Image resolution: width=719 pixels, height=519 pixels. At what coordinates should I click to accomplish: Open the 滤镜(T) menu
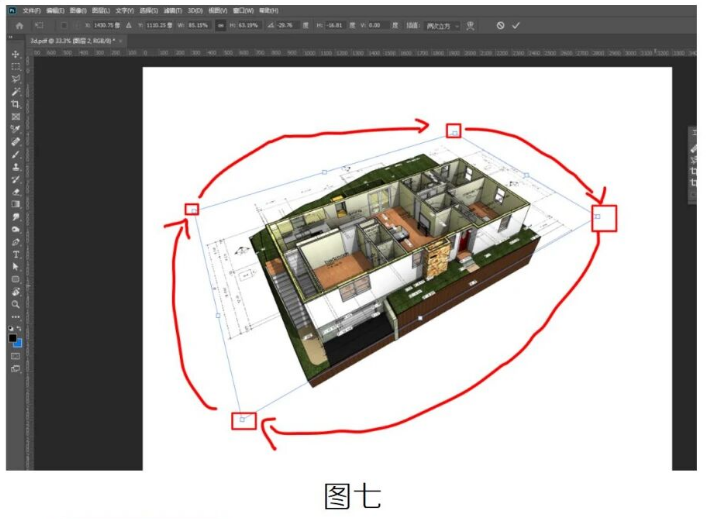(x=172, y=11)
